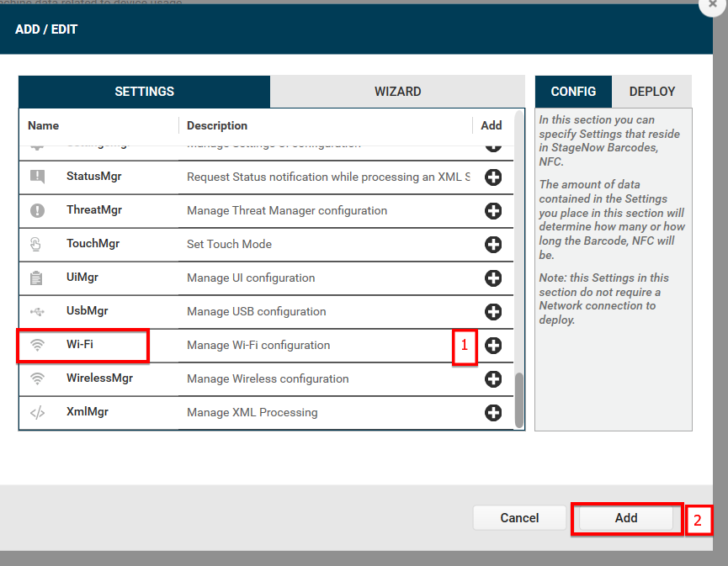Select the UiMgr clipboard icon
The image size is (728, 566).
point(37,278)
